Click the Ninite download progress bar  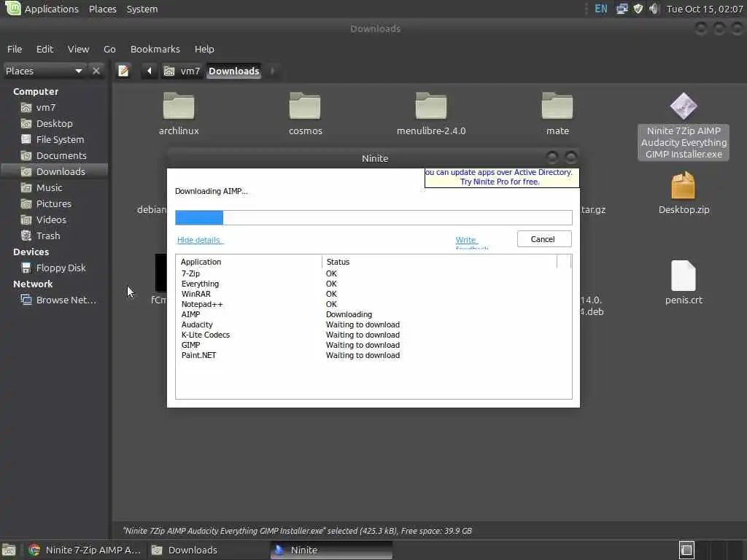[x=373, y=217]
